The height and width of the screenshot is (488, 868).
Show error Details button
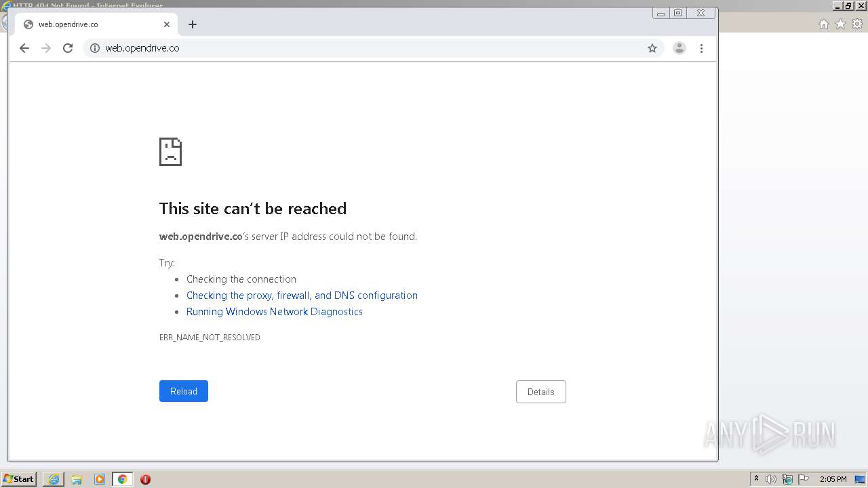[541, 392]
